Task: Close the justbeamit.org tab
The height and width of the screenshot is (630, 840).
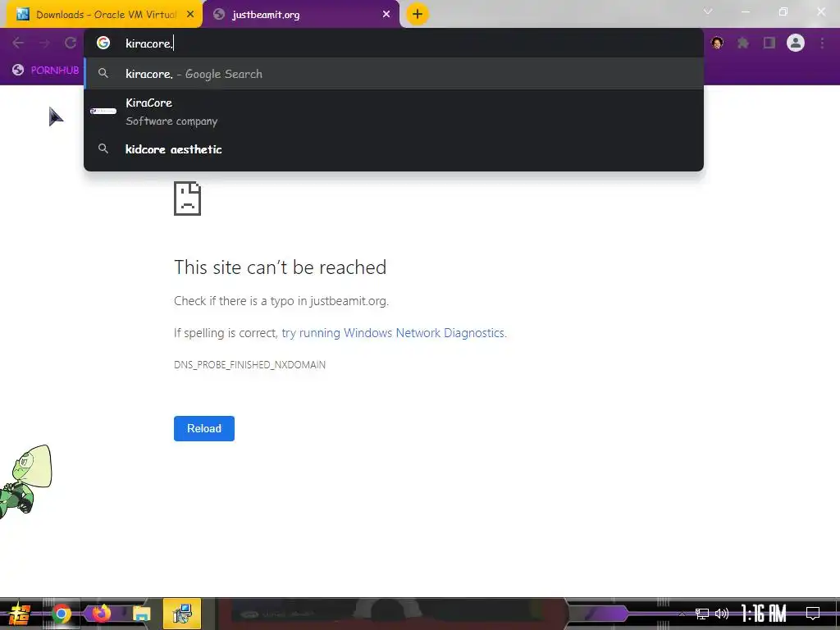Action: [x=386, y=15]
